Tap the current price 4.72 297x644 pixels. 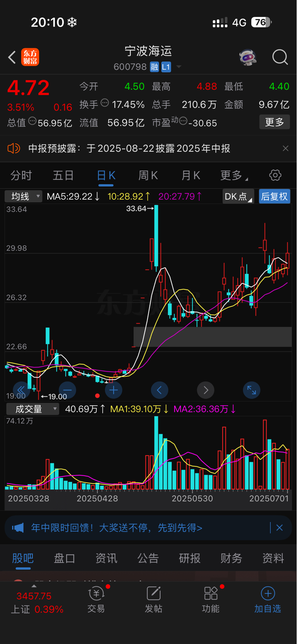tap(28, 88)
